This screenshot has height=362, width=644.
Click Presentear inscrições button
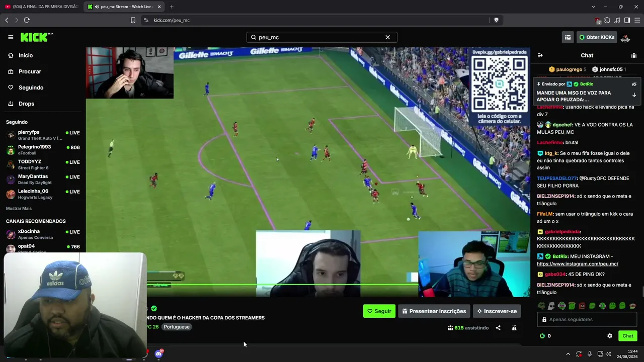click(x=434, y=311)
